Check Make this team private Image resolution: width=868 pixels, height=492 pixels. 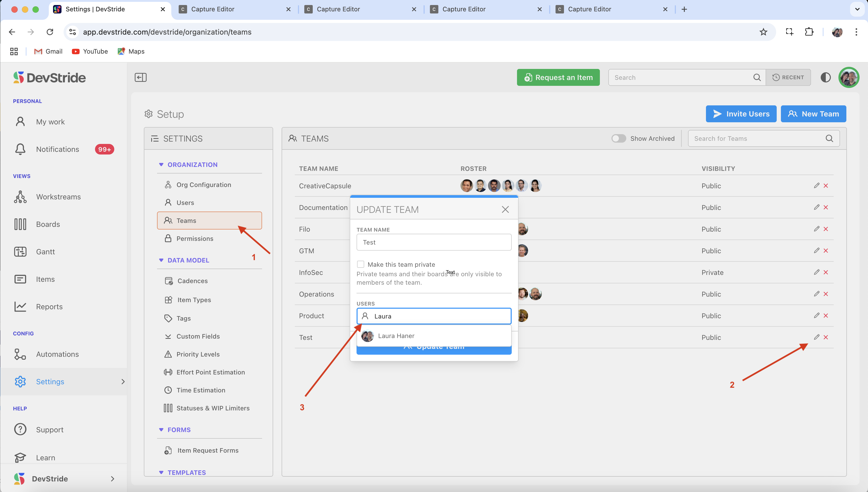pyautogui.click(x=361, y=264)
